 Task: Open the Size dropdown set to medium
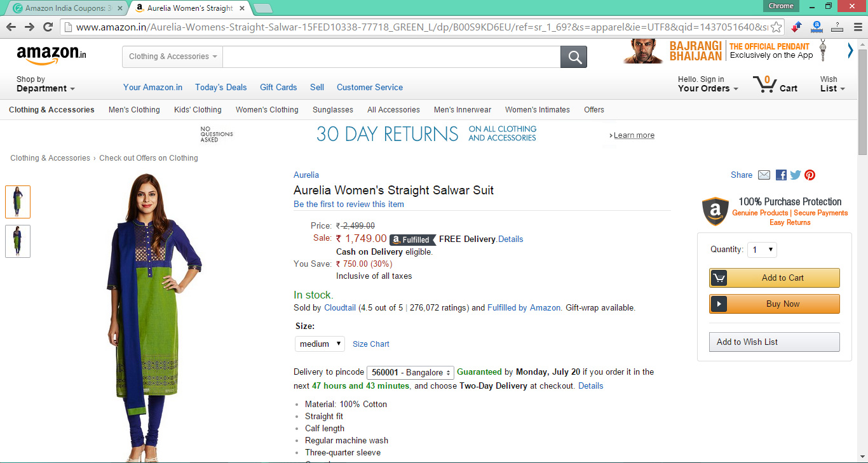pyautogui.click(x=320, y=344)
